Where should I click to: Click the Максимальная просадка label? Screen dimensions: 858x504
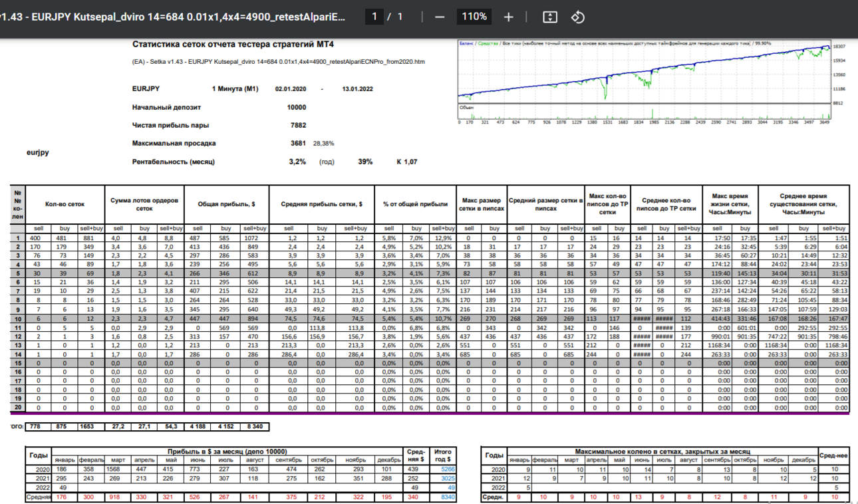[x=174, y=143]
